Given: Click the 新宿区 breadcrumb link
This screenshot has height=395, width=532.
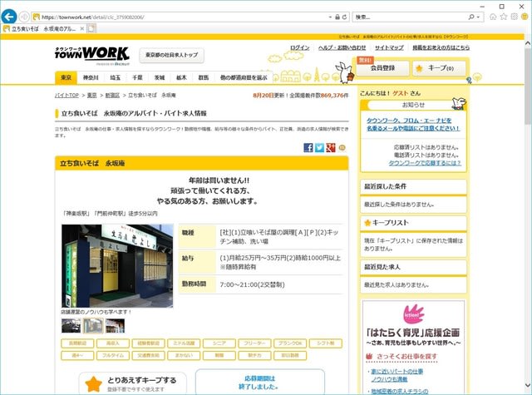Looking at the screenshot, I should 112,96.
